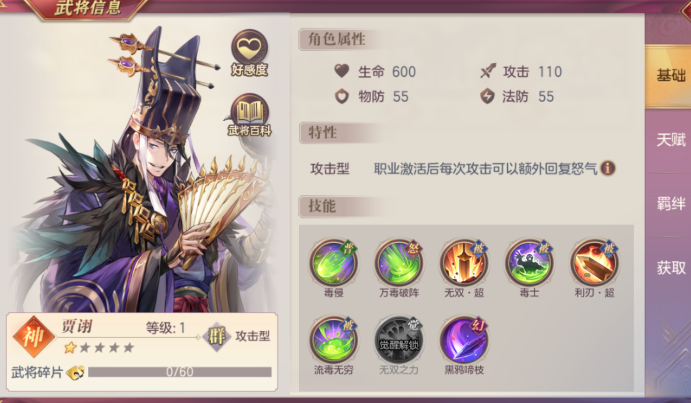Switch to the 获取 tab

click(668, 268)
